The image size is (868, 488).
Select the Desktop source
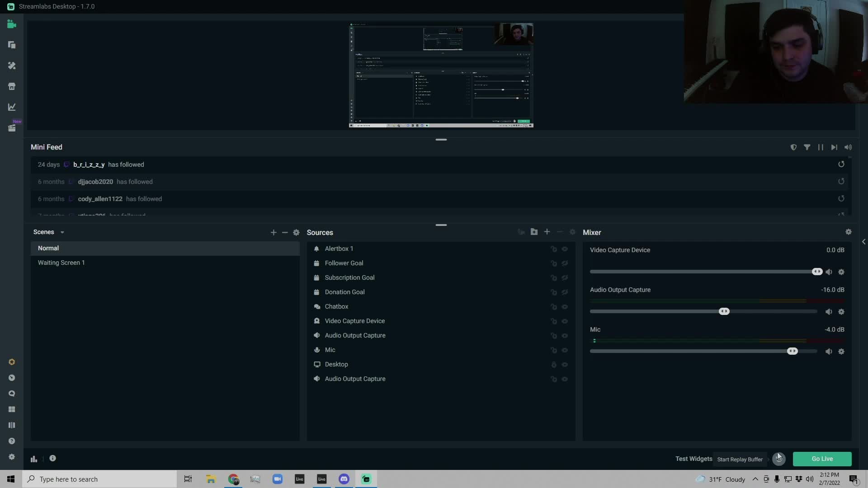[441, 364]
